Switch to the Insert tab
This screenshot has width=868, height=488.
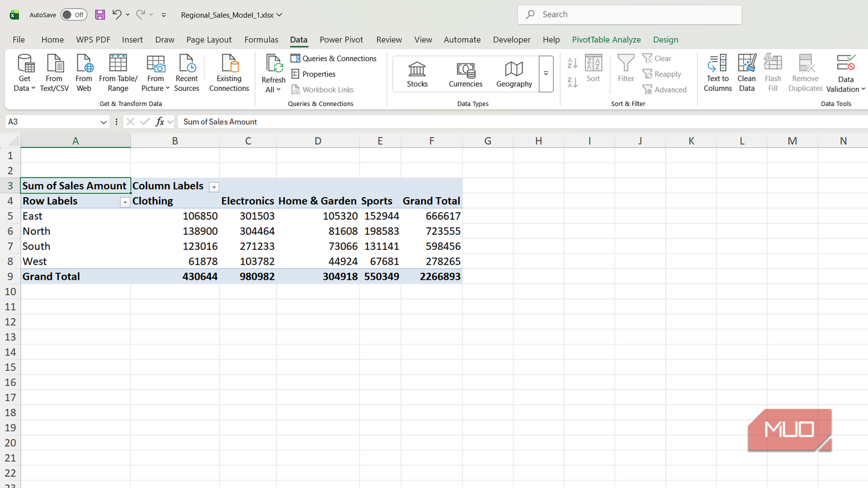click(x=133, y=39)
